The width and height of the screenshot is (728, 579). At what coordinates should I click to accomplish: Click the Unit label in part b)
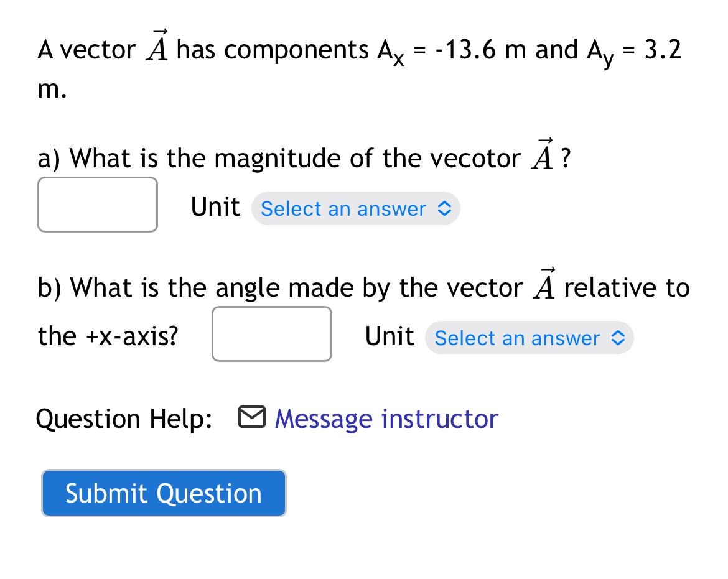(x=389, y=336)
